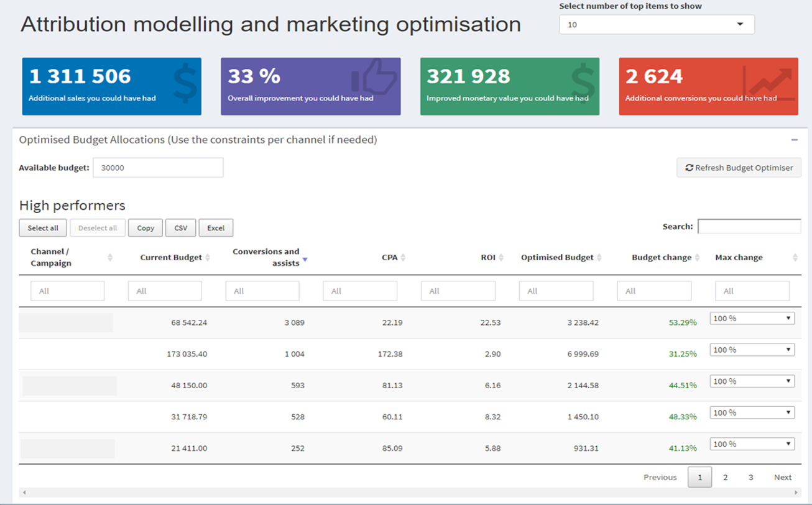
Task: Collapse the Optimised Budget Allocations panel
Action: point(794,140)
